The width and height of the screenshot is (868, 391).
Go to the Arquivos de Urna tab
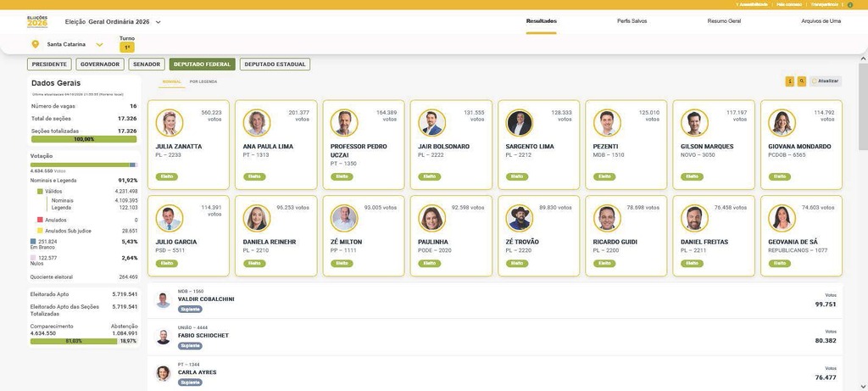(821, 21)
